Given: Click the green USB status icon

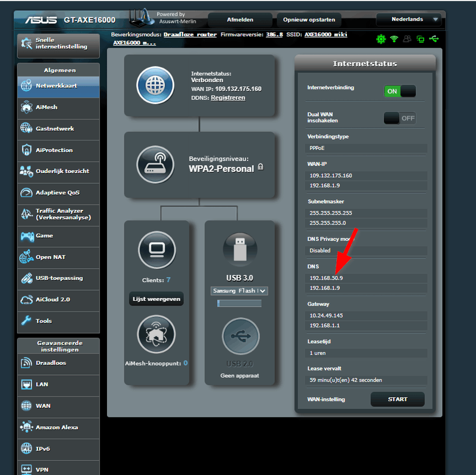Looking at the screenshot, I should pyautogui.click(x=434, y=39).
